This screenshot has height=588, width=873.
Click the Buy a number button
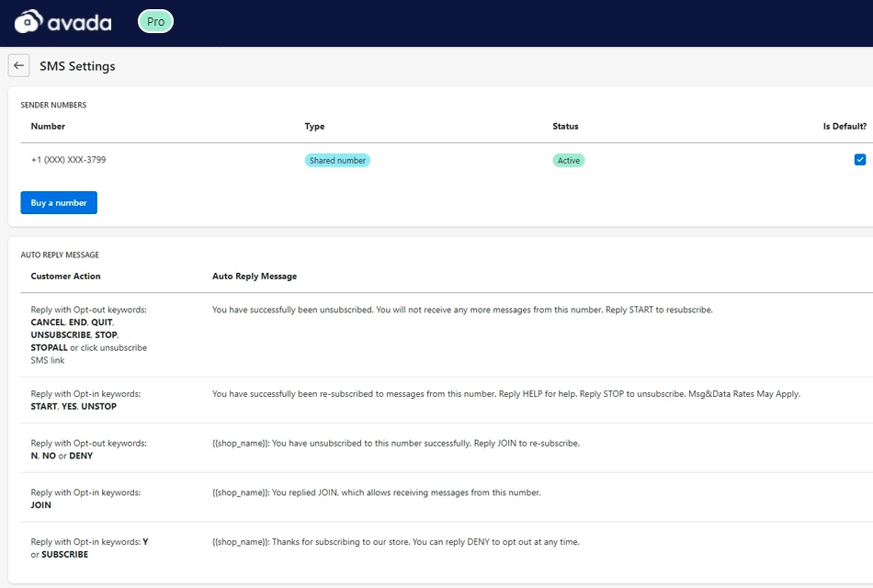pos(59,203)
